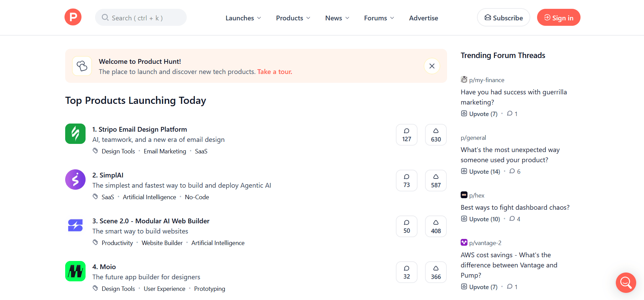Upvote the dashboard chaos thread
The image size is (644, 300).
click(x=480, y=219)
